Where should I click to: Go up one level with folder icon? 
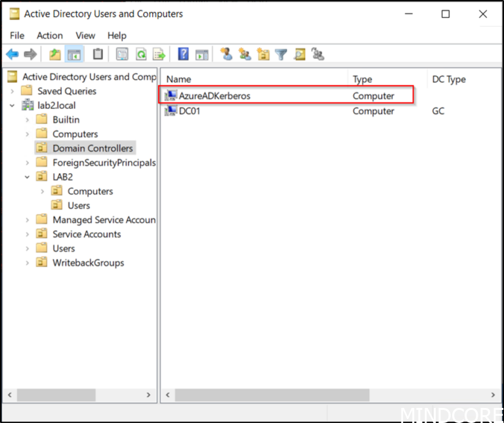tap(55, 54)
